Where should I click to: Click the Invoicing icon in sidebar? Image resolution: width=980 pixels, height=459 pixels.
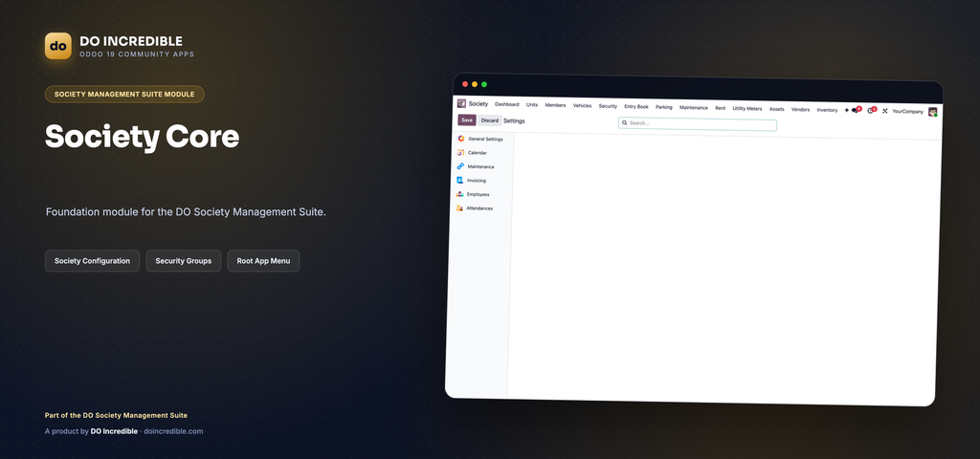pyautogui.click(x=460, y=180)
